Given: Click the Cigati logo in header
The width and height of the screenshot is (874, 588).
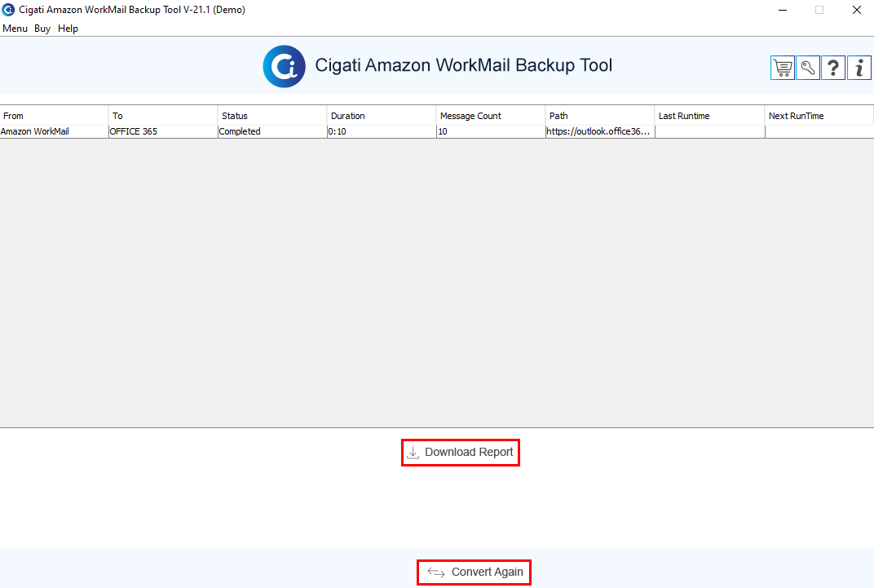Looking at the screenshot, I should pos(285,66).
